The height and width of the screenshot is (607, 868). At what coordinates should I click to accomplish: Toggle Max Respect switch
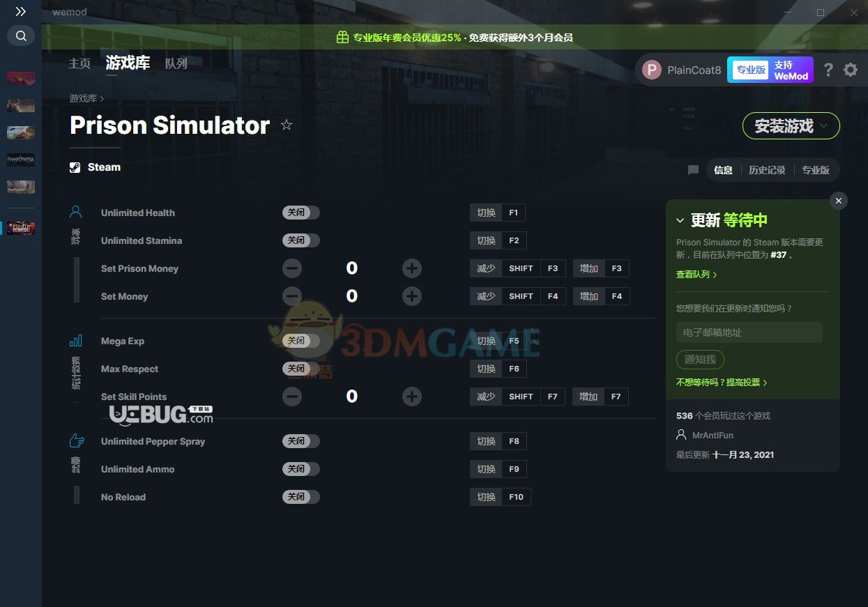301,369
